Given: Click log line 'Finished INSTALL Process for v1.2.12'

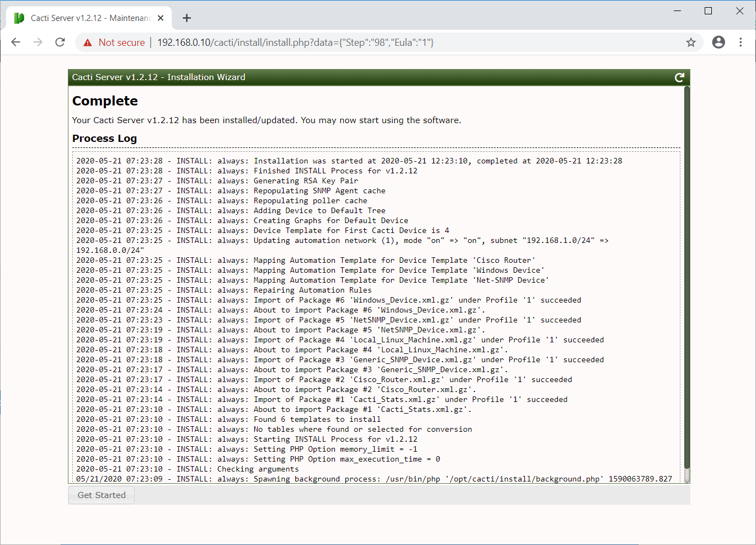Looking at the screenshot, I should pos(247,171).
